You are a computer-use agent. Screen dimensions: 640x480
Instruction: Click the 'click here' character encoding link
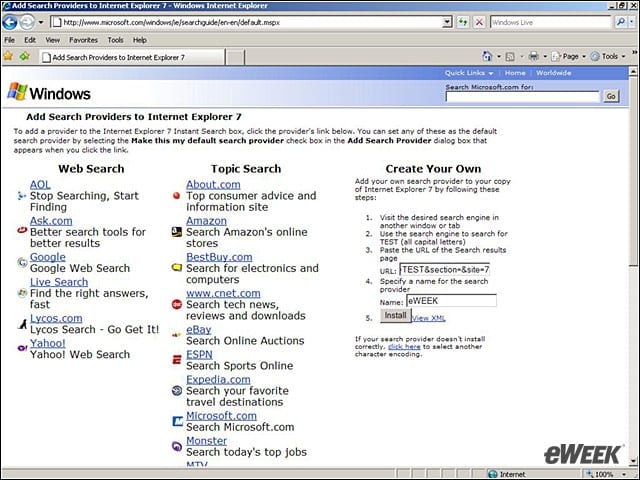coord(404,347)
